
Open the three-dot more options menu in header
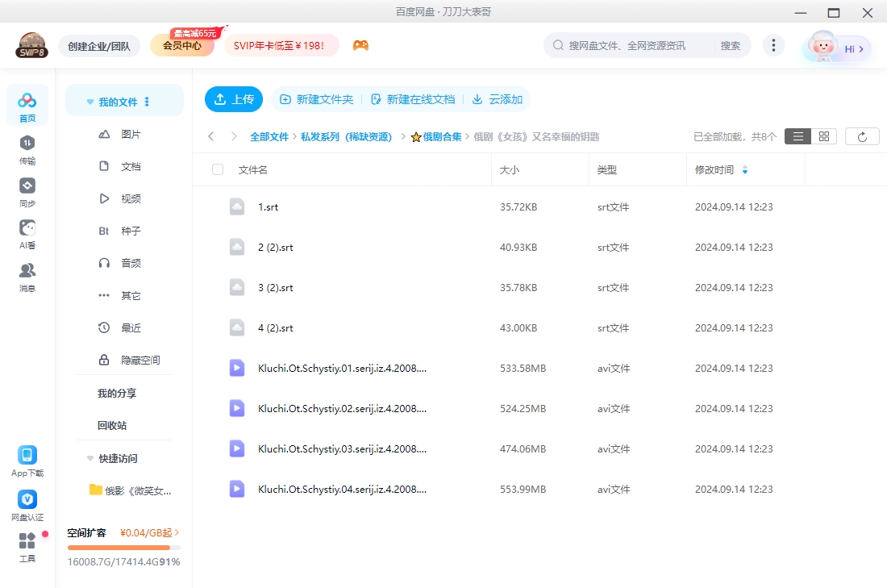[773, 45]
